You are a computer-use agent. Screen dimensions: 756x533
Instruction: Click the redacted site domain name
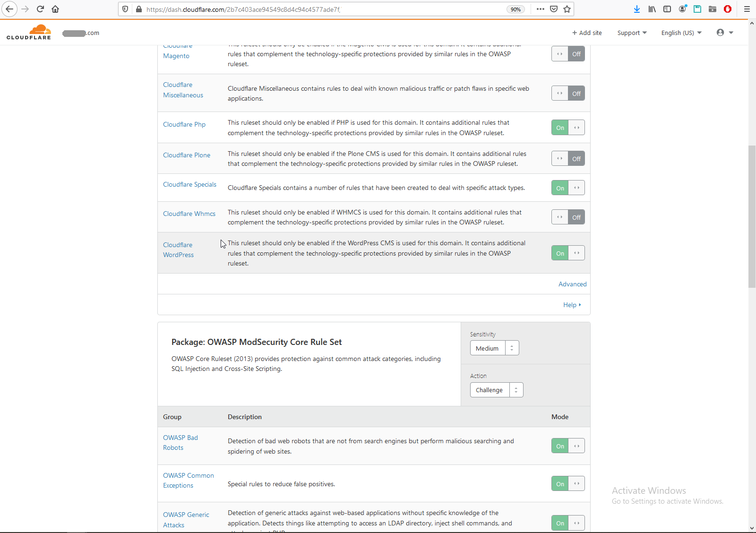[81, 33]
